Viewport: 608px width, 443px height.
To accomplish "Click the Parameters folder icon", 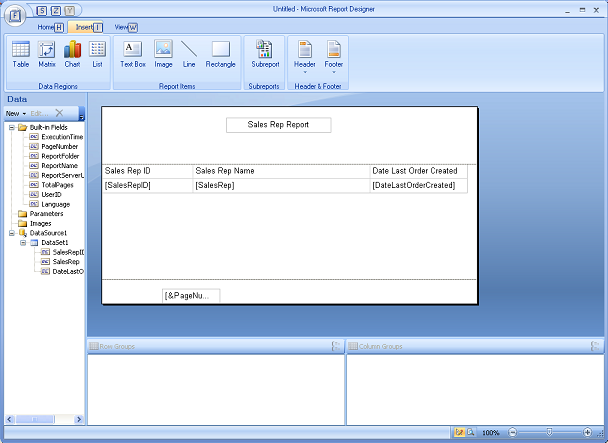I will [22, 214].
